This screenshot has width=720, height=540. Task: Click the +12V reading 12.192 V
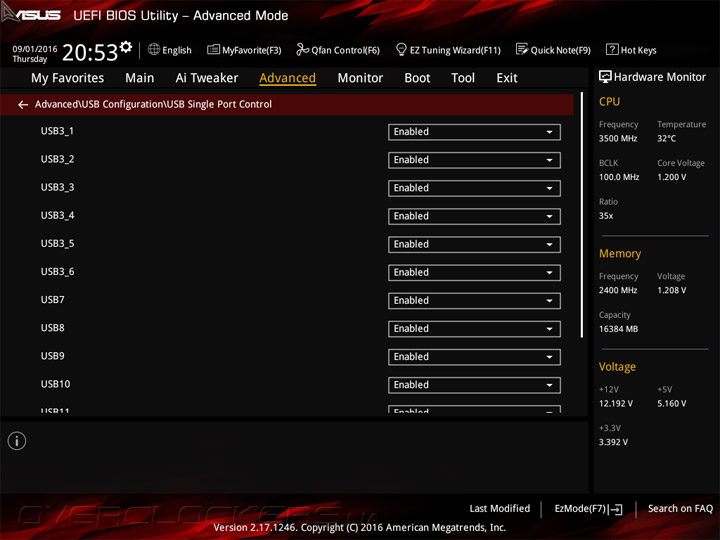tap(615, 404)
